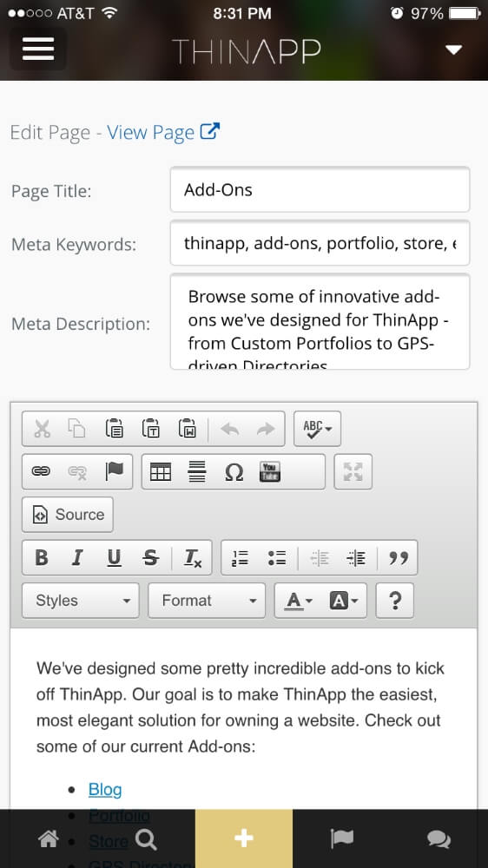Go to Home tab in bottom bar

[49, 839]
